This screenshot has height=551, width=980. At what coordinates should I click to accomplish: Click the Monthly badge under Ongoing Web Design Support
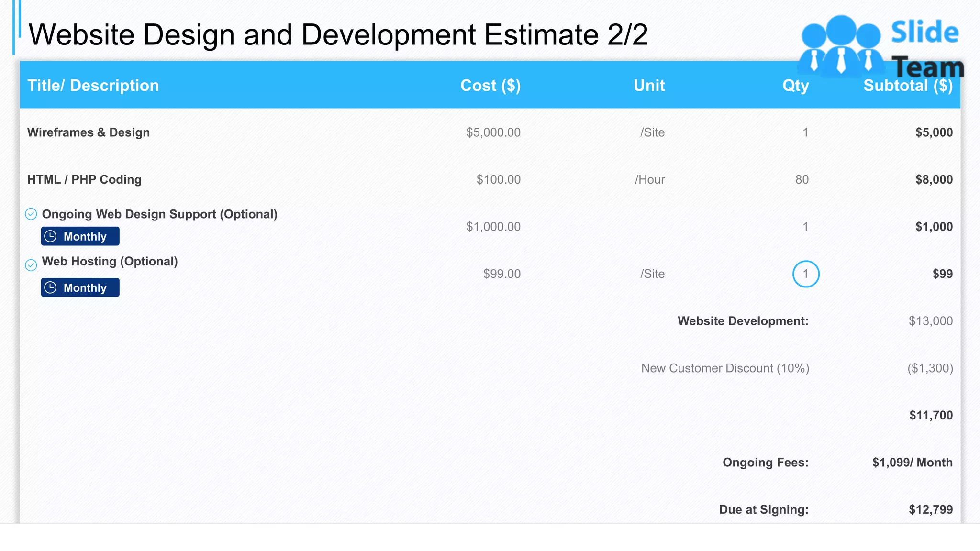(80, 236)
